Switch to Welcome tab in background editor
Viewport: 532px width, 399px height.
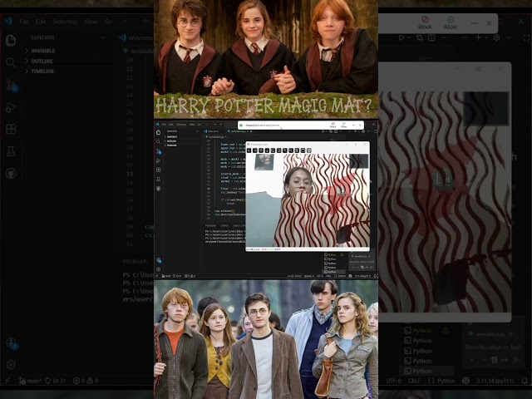point(135,37)
